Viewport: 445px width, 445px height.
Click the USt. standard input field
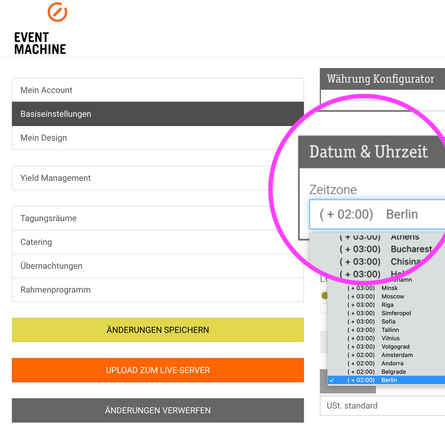(x=382, y=406)
